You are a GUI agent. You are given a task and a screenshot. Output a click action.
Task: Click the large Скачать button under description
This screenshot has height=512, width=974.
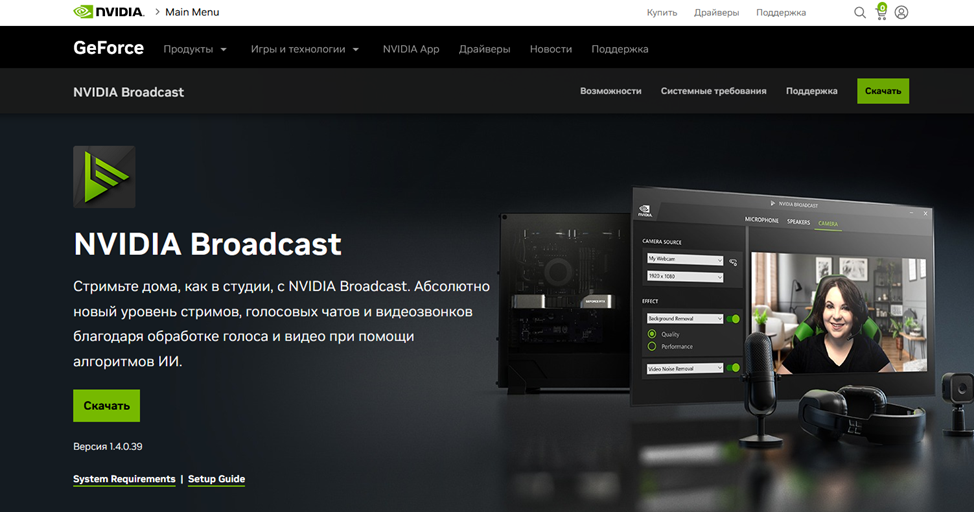(x=106, y=406)
